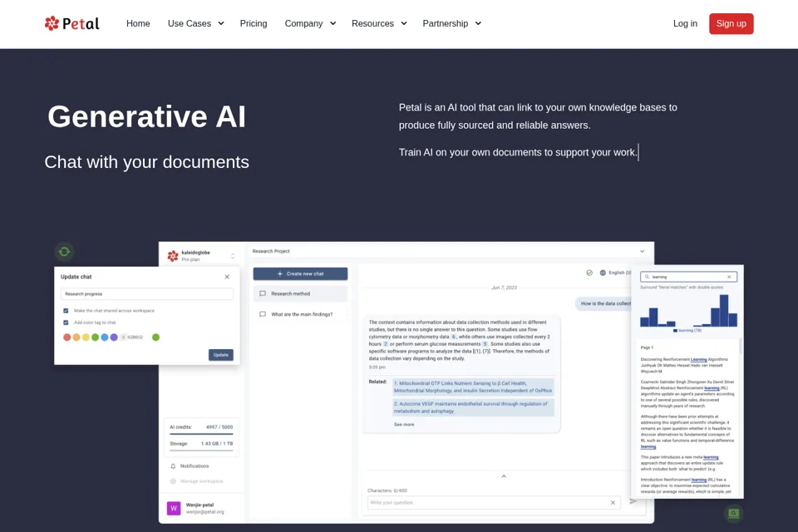Open the Research method chat
Viewport: 798px width, 532px height.
click(x=300, y=293)
